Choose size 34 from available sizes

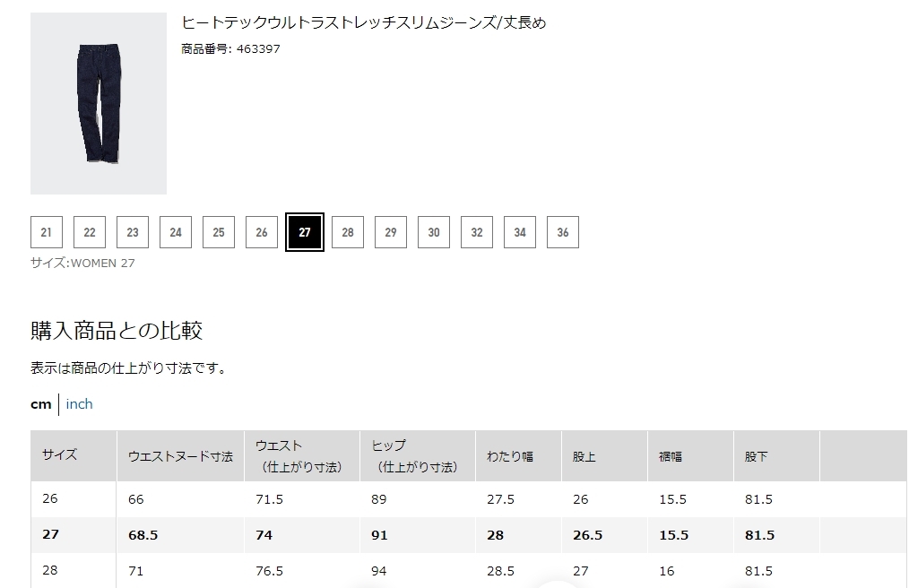tap(519, 231)
